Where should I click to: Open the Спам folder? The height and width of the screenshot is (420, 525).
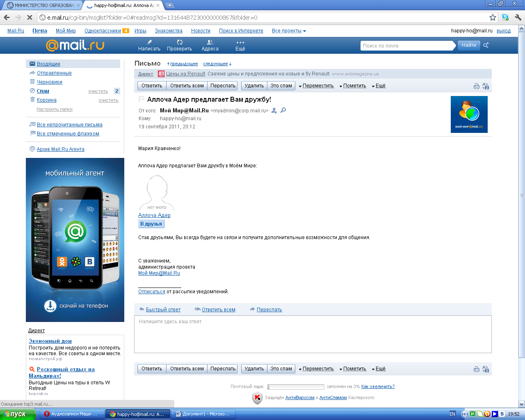[x=43, y=91]
